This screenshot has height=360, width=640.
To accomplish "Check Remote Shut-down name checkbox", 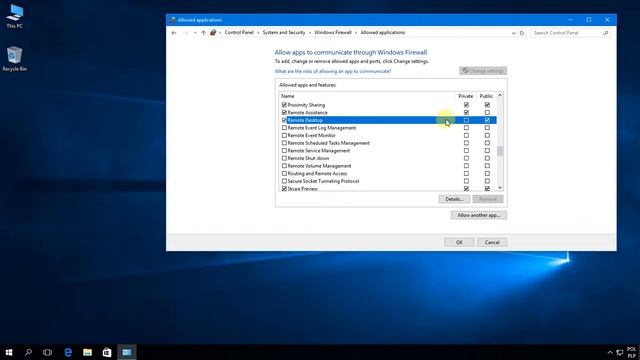I will [284, 158].
